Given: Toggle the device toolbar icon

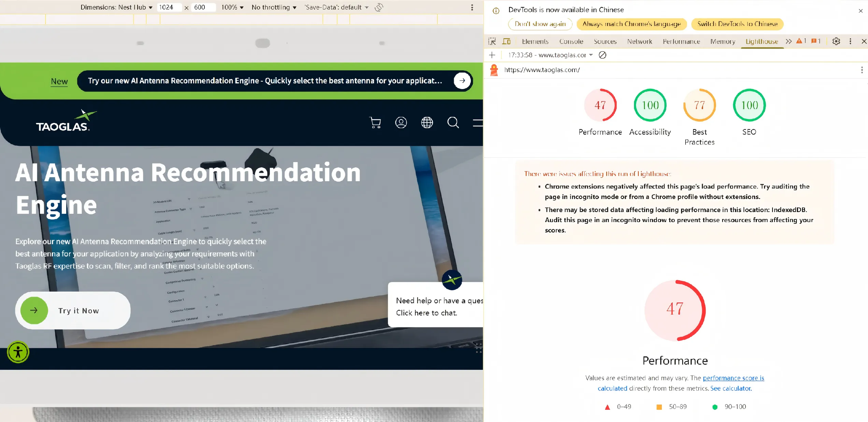Looking at the screenshot, I should click(x=506, y=41).
